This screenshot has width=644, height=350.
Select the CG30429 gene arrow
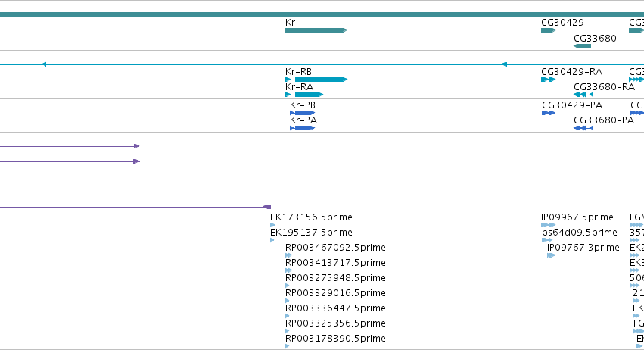(549, 30)
